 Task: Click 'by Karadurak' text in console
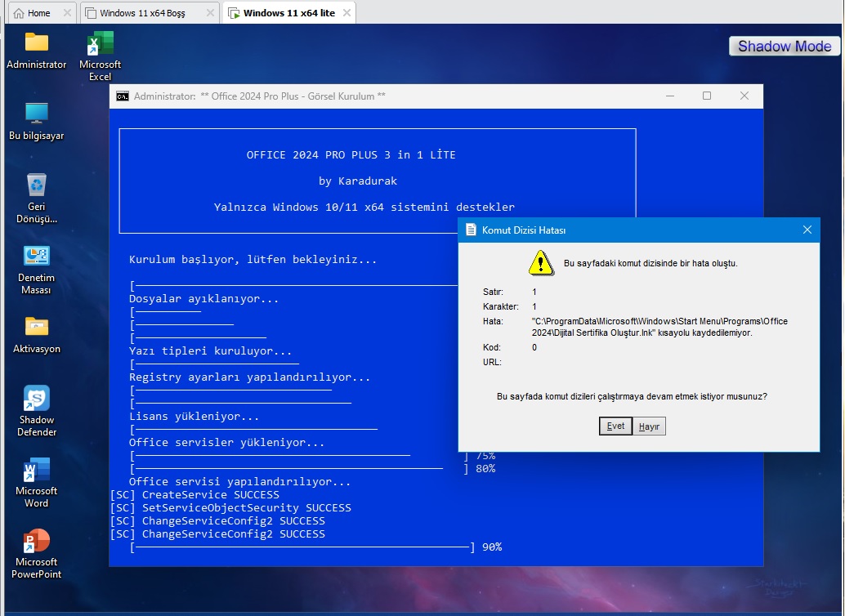[357, 181]
